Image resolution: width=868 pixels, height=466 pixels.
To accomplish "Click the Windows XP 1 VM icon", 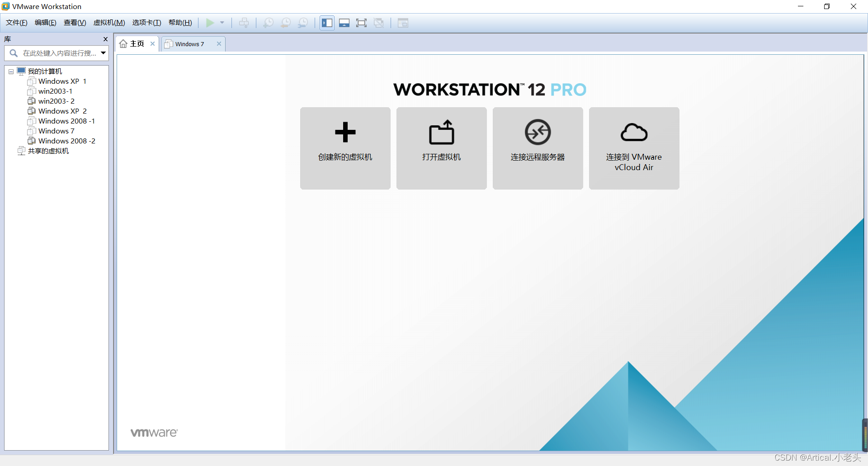I will coord(32,81).
